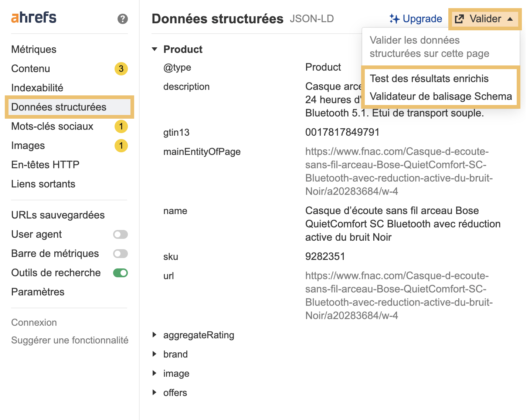Screen dimensions: 530x420
Task: Click the badge showing 3 next to Contenu
Action: click(x=120, y=69)
